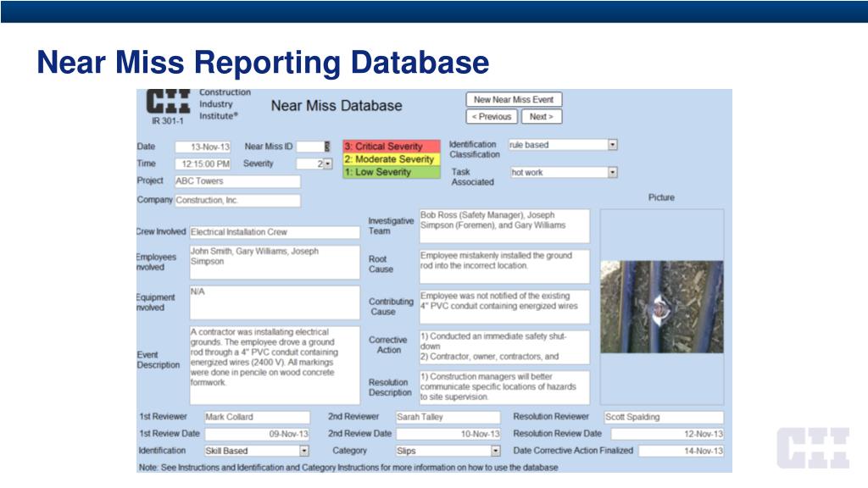Click the 1st Reviewer field Mark Collard
868x488 pixels.
pyautogui.click(x=257, y=417)
